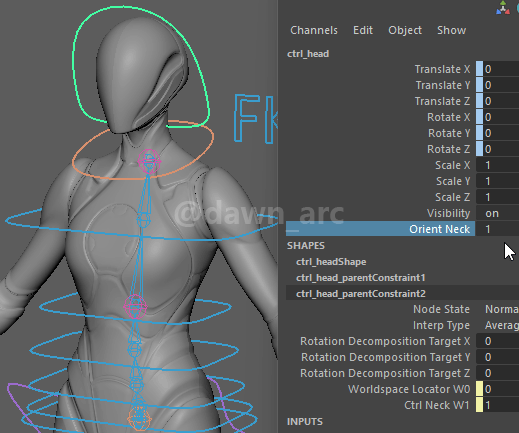Select the Rotate X channel label
Screen dimensions: 519x433
(x=448, y=117)
